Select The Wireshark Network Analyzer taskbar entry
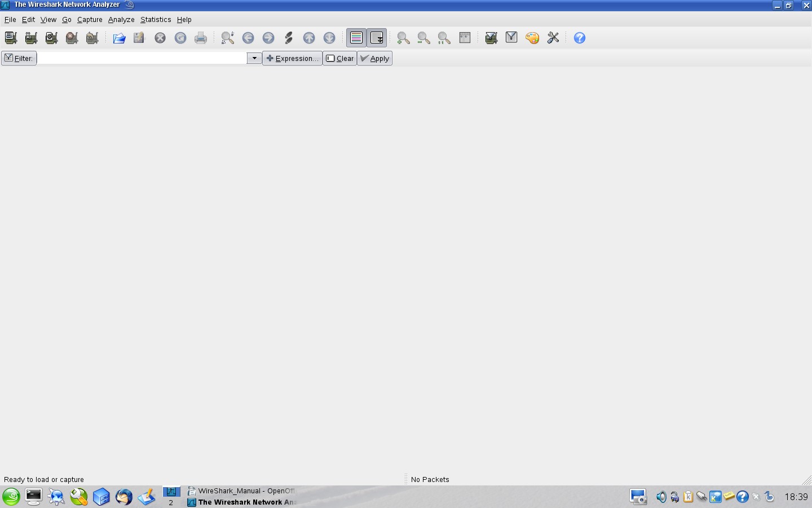The height and width of the screenshot is (508, 812). click(241, 502)
